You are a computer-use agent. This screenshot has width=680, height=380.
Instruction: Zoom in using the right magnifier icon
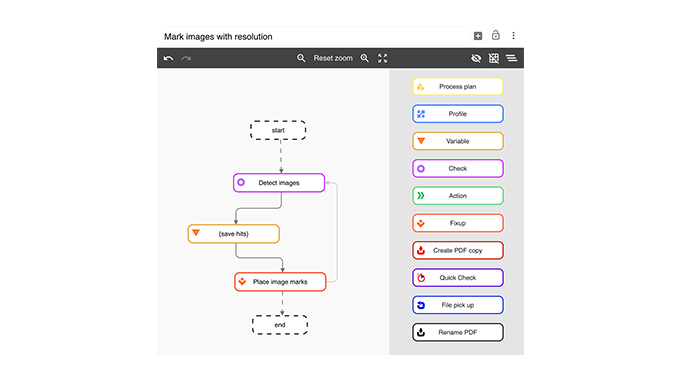coord(365,58)
